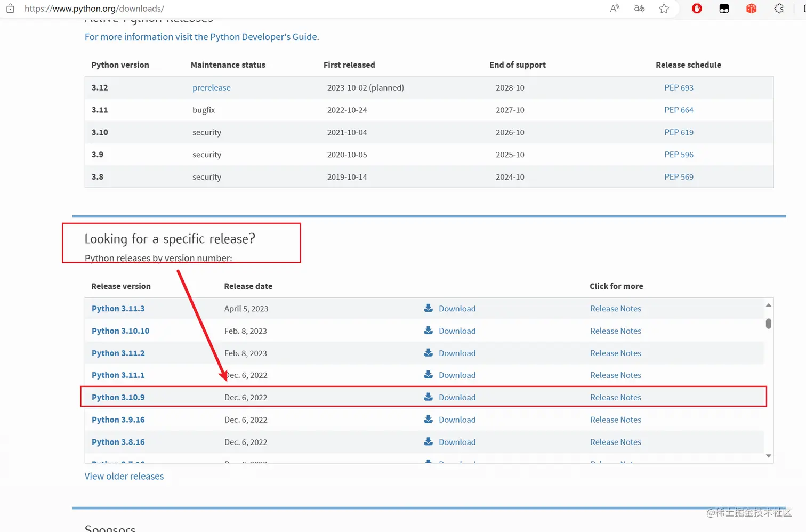Open Release Notes for Python 3.11.1
806x532 pixels.
(x=616, y=375)
